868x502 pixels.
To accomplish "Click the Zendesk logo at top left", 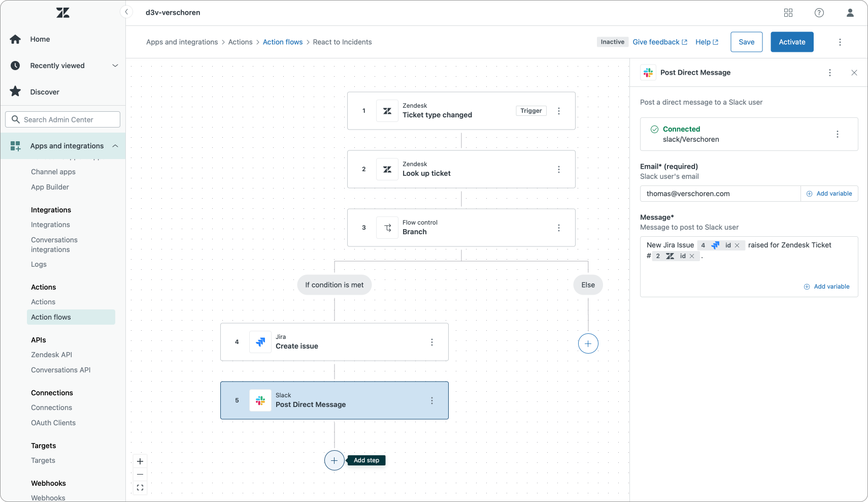I will coord(63,13).
